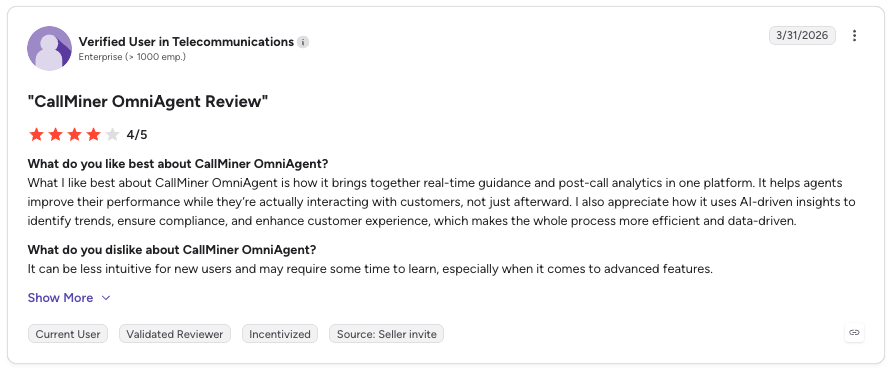Screen dimensions: 892x374
Task: Click the info icon beside Verified User
Action: (x=303, y=42)
